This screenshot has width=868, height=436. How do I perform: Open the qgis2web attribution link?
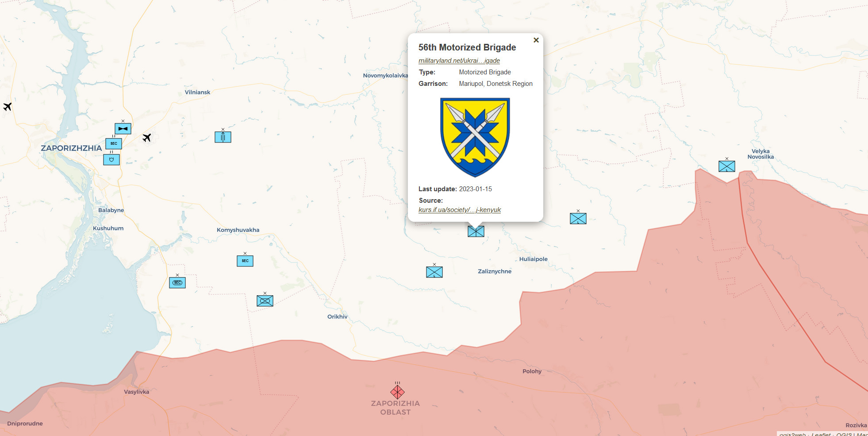[792, 434]
